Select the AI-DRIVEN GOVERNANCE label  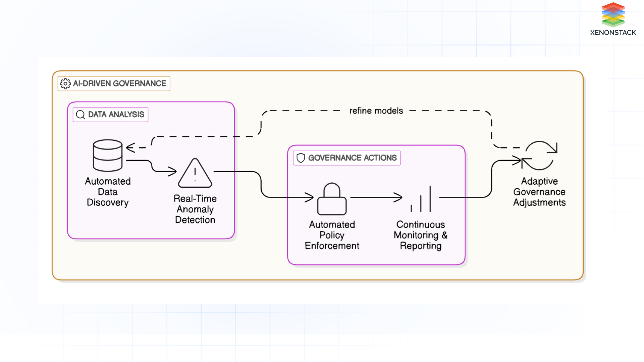click(120, 83)
